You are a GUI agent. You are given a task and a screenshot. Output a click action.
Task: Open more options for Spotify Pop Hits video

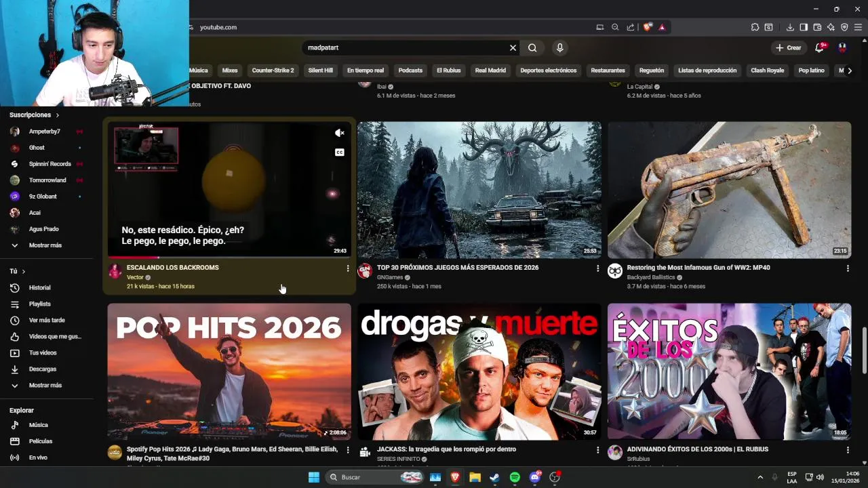348,450
